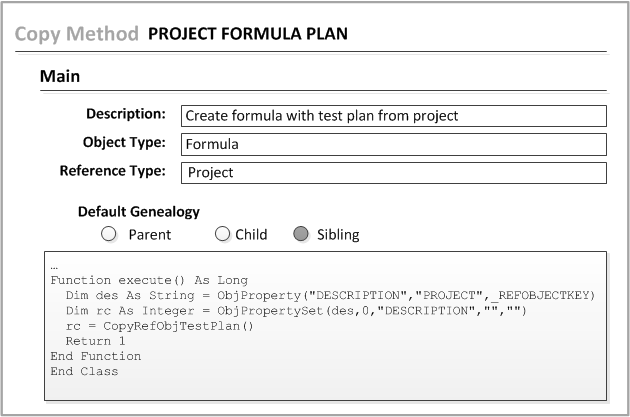This screenshot has width=630, height=417.
Task: Click the Reference Type label
Action: (x=112, y=170)
